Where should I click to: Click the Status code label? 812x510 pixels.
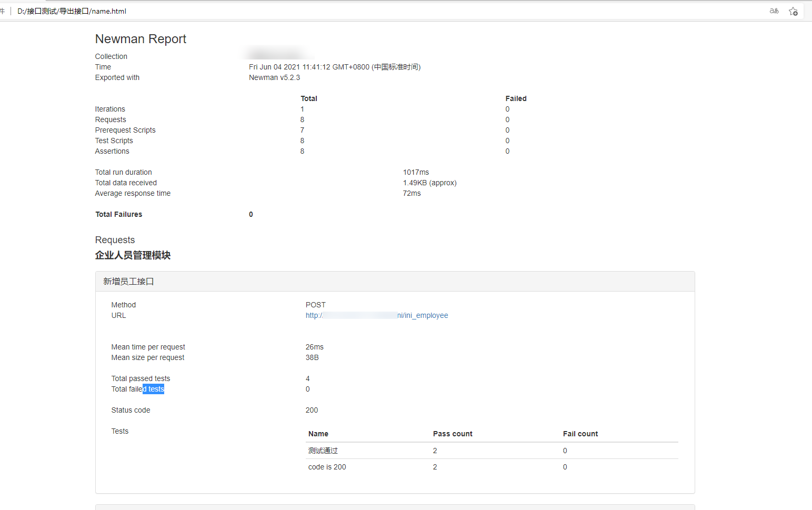click(131, 410)
